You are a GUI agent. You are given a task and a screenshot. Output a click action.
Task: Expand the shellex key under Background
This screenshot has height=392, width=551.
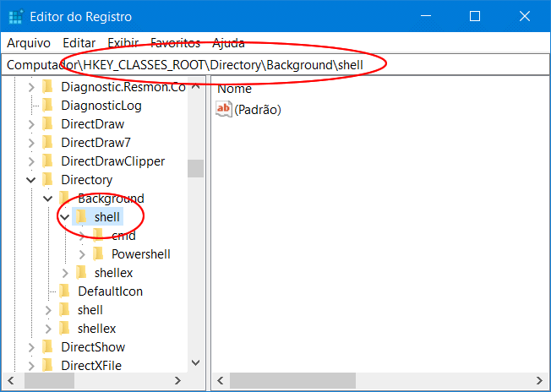point(65,273)
